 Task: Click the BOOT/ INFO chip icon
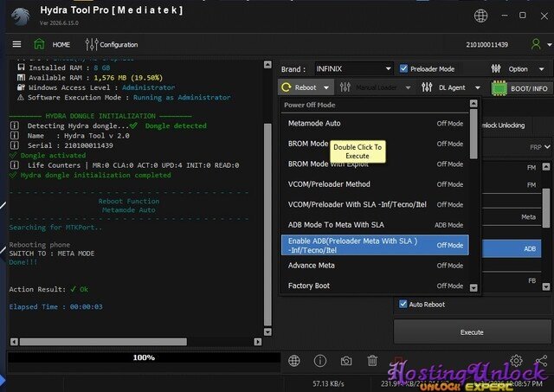499,88
